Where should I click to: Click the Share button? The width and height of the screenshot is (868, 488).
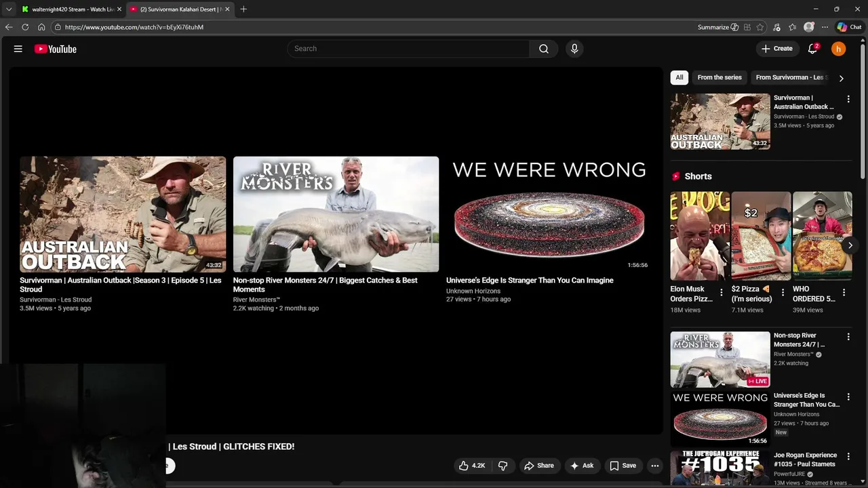pos(539,466)
